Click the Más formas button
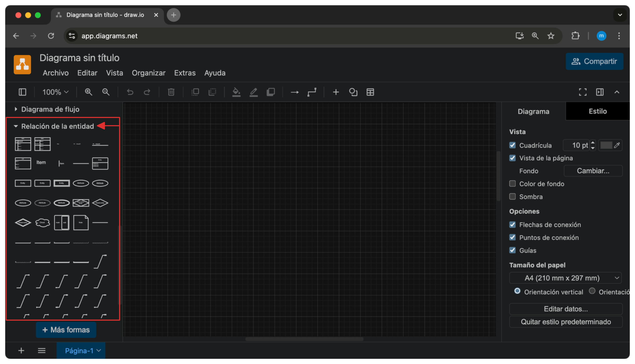635x364 pixels. (x=66, y=330)
